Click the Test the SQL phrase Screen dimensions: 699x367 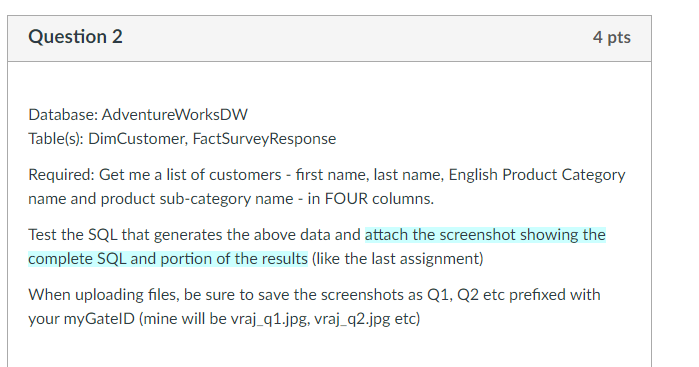pos(73,235)
